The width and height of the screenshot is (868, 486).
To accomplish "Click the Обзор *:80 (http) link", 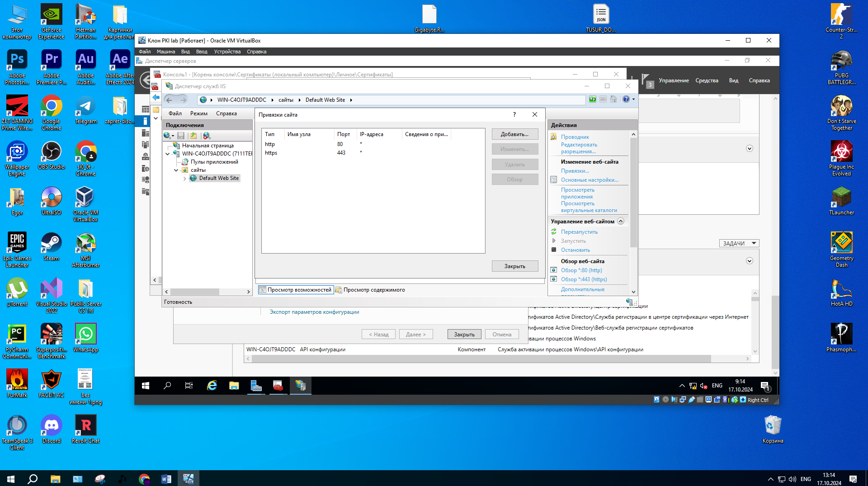I will click(x=581, y=270).
